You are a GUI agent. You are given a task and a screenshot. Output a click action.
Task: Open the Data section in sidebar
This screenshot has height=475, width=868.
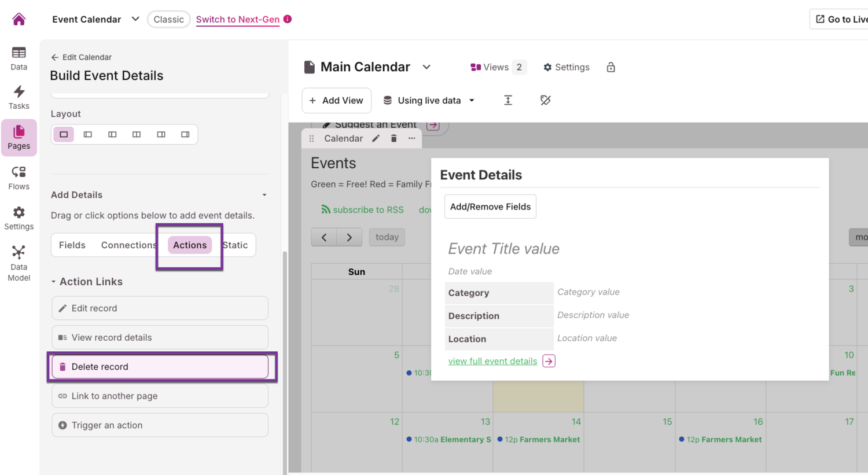[x=19, y=58]
